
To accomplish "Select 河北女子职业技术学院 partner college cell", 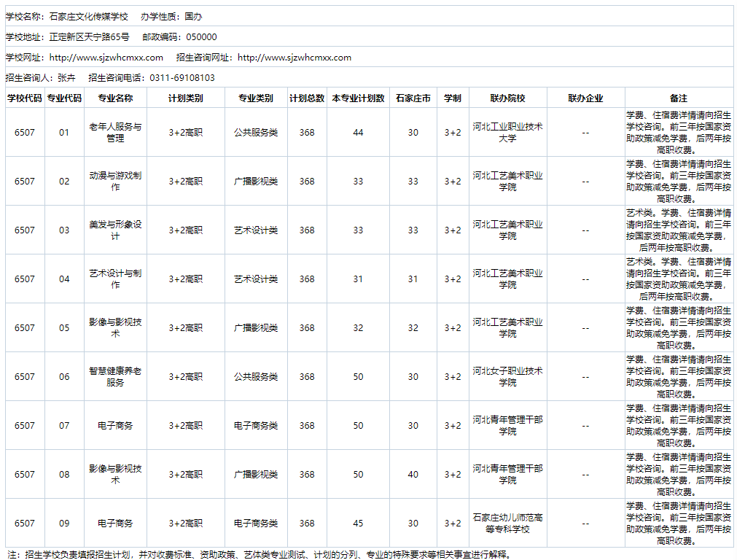I will (508, 376).
